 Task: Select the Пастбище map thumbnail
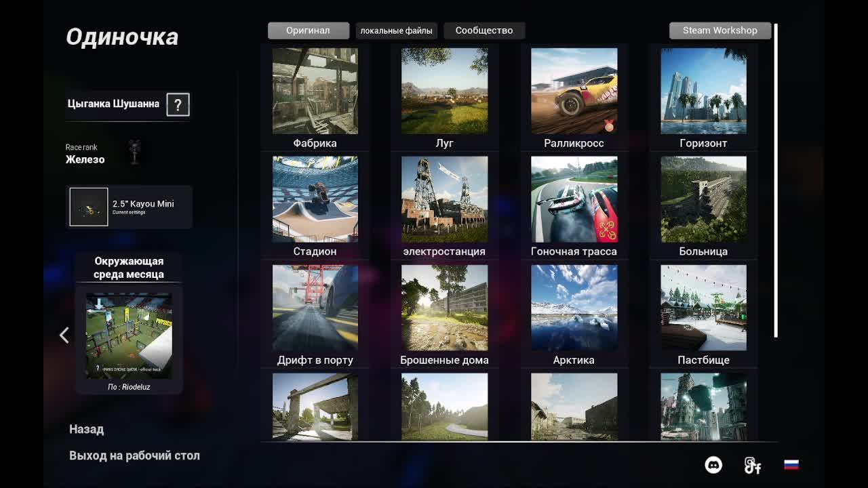tap(703, 308)
